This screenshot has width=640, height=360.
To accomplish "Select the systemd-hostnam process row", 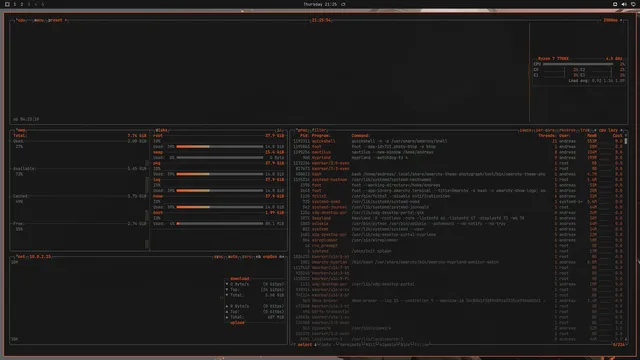I will 458,180.
